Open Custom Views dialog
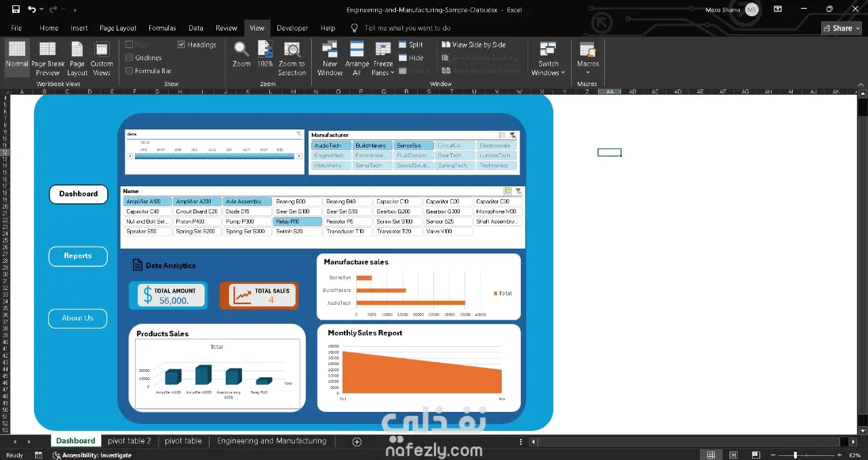This screenshot has width=868, height=460. (x=102, y=58)
